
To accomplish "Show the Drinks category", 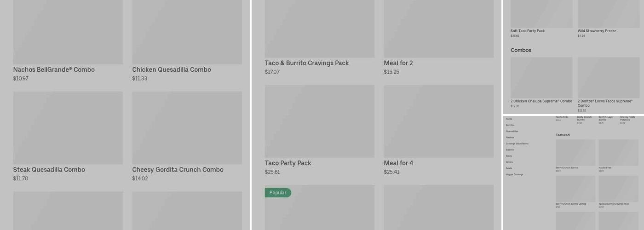I will pos(509,162).
